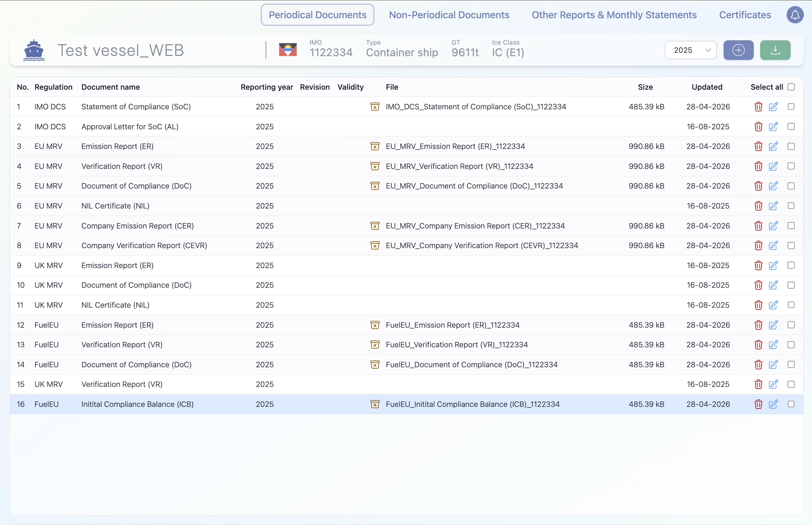This screenshot has width=812, height=525.
Task: Delete the UK MRV Emission Report row
Action: pyautogui.click(x=758, y=265)
